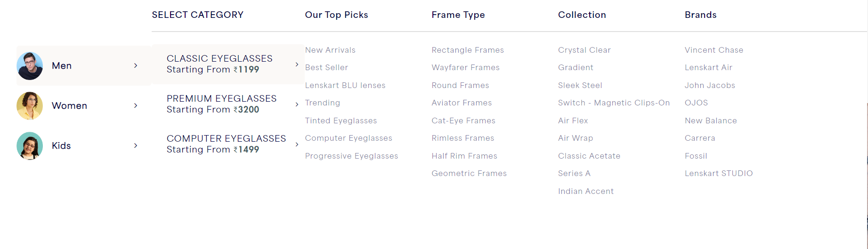The width and height of the screenshot is (868, 249).
Task: Expand the Women category chevron
Action: tap(136, 105)
